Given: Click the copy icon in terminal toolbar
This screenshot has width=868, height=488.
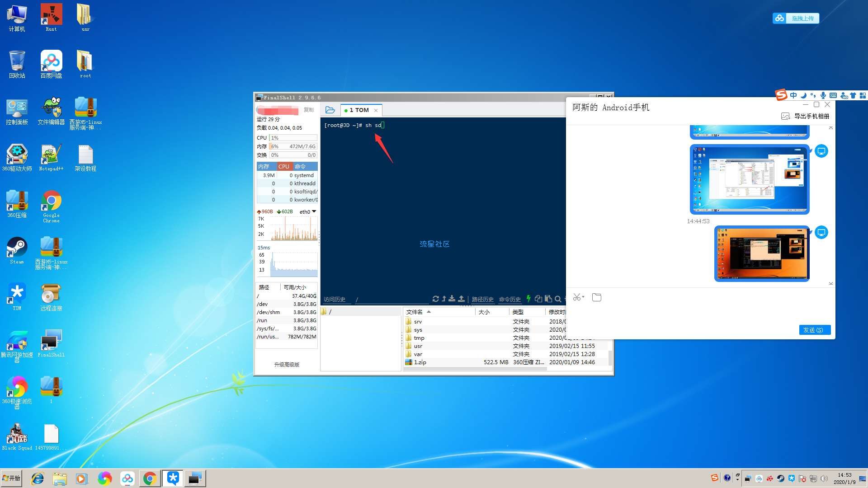Looking at the screenshot, I should tap(538, 299).
